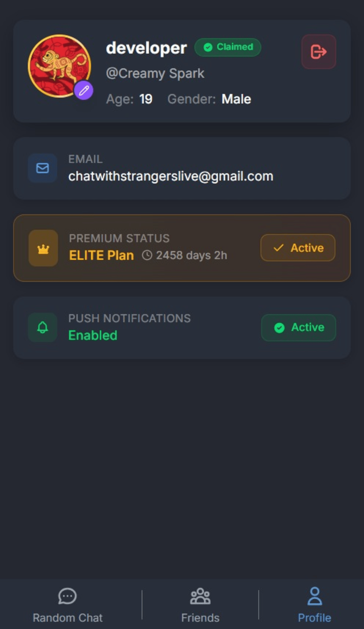Toggle the push notifications Active button
This screenshot has height=629, width=364.
[299, 327]
